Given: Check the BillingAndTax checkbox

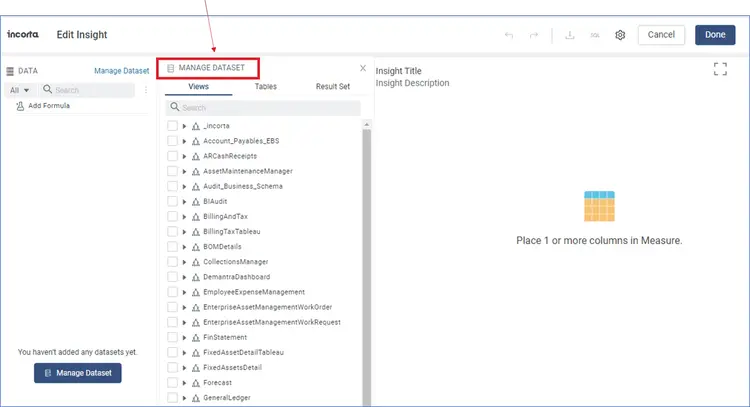Looking at the screenshot, I should (x=172, y=217).
